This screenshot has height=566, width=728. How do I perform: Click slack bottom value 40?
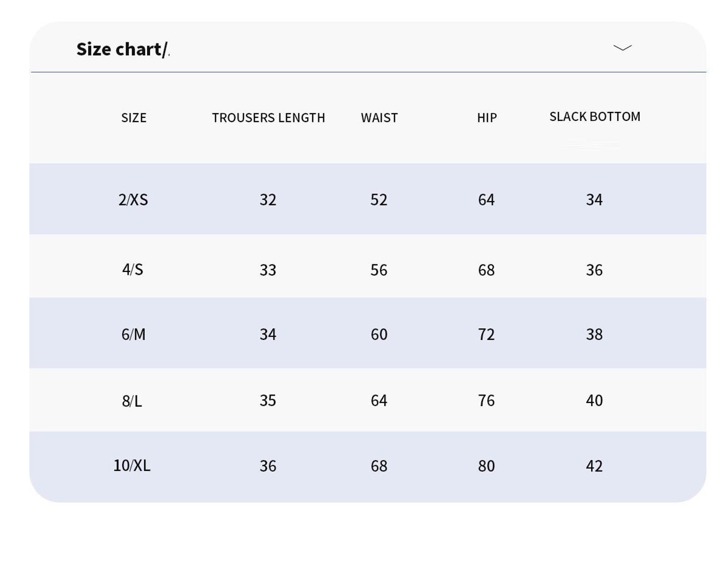coord(594,400)
